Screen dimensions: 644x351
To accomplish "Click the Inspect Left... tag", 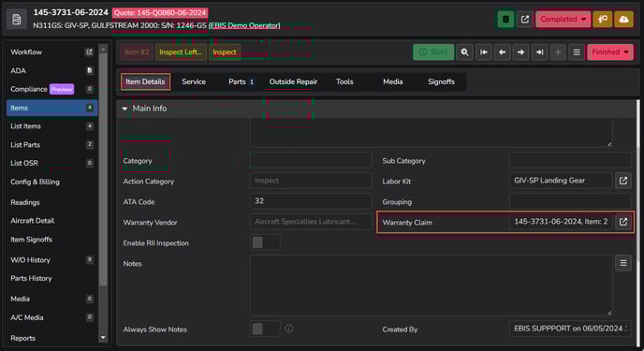I will (181, 52).
